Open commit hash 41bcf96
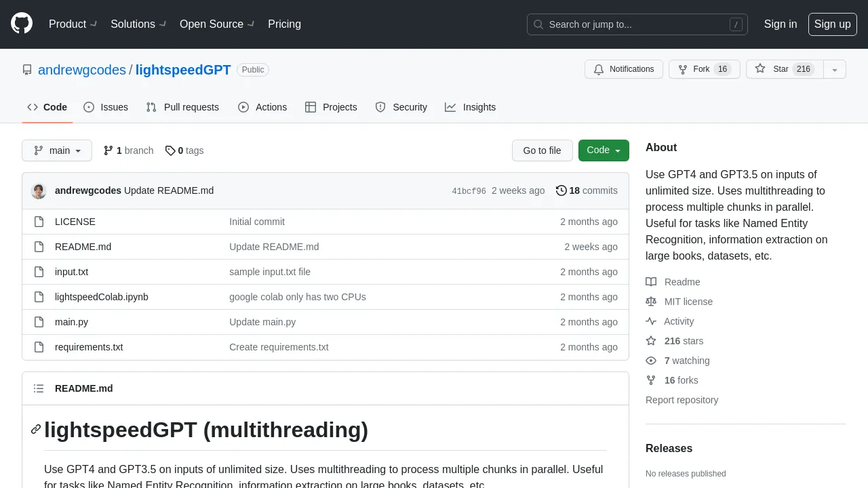The width and height of the screenshot is (868, 488). (x=469, y=191)
